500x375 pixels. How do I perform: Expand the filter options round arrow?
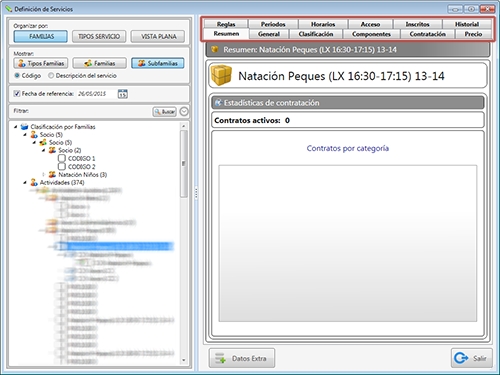click(x=184, y=112)
